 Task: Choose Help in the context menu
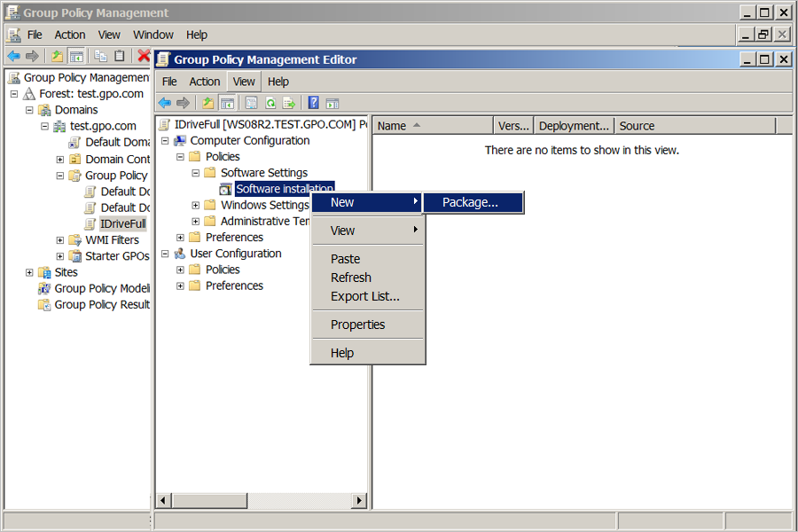(367, 353)
